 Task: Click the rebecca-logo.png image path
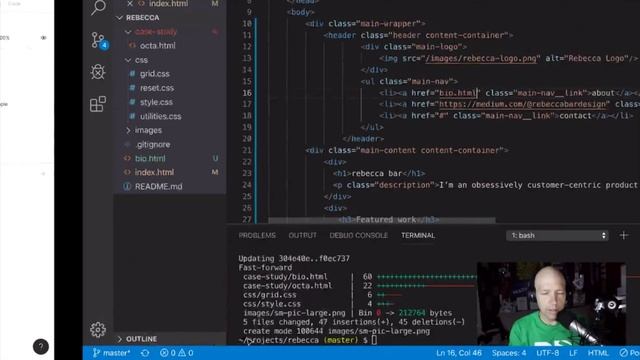[x=481, y=58]
